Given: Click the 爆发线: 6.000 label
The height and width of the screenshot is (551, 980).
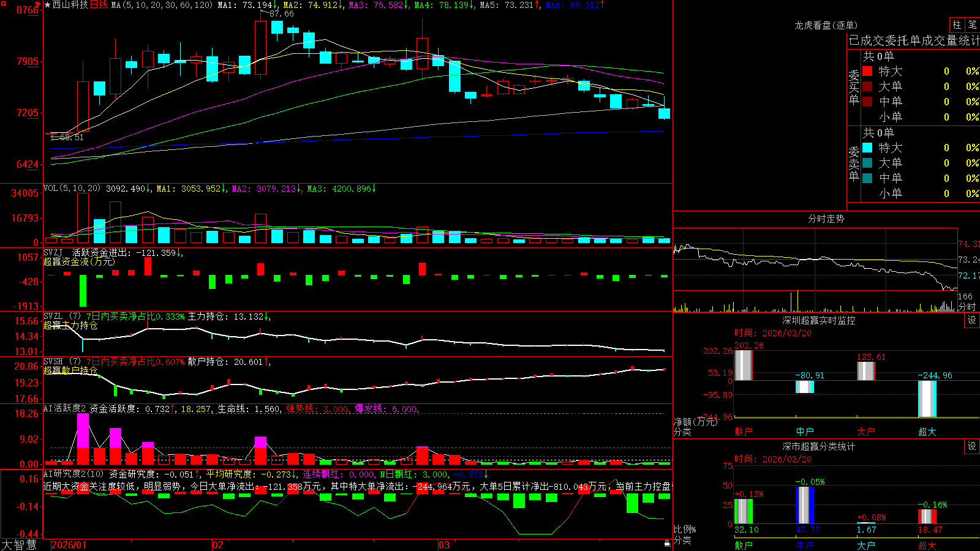Looking at the screenshot, I should [386, 409].
